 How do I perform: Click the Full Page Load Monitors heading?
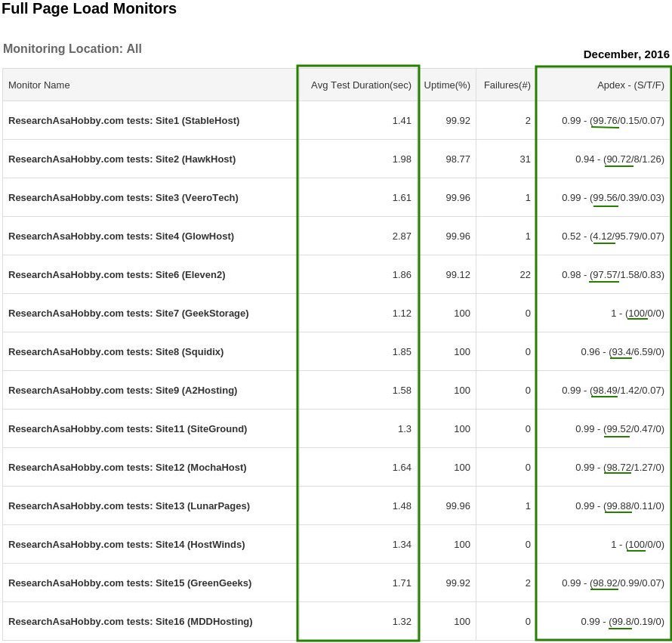pos(89,9)
